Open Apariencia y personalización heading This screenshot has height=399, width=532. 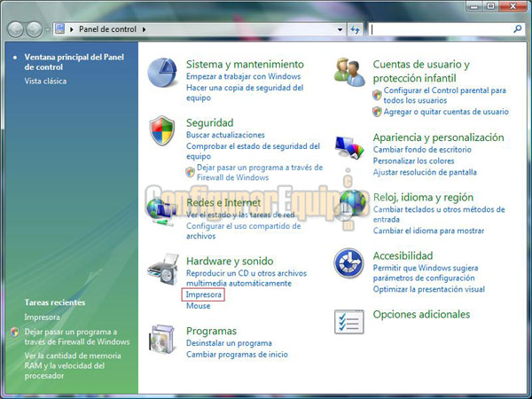438,137
